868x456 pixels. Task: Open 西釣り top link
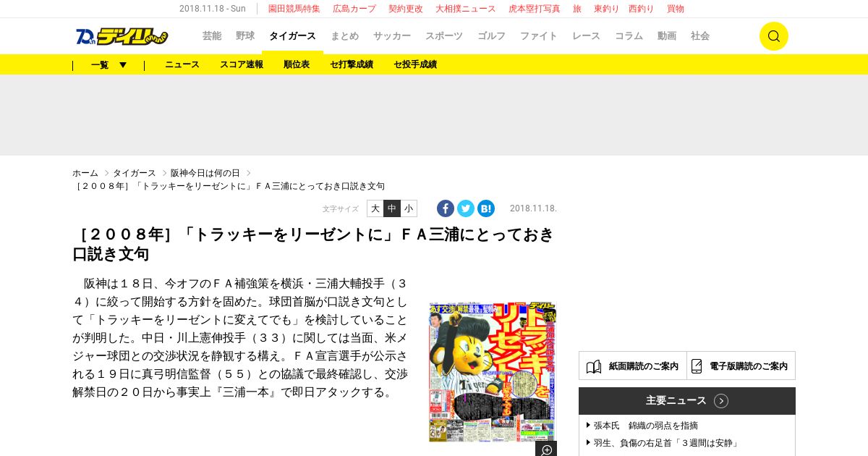click(641, 9)
